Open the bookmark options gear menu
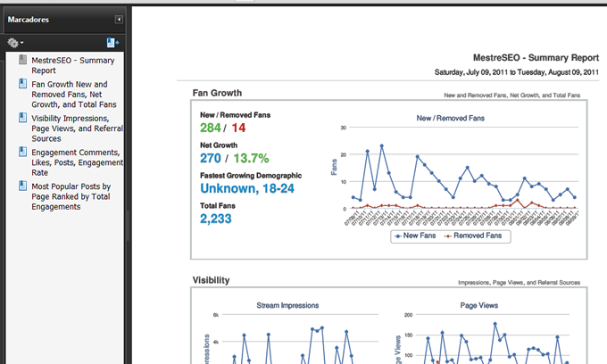 (14, 42)
